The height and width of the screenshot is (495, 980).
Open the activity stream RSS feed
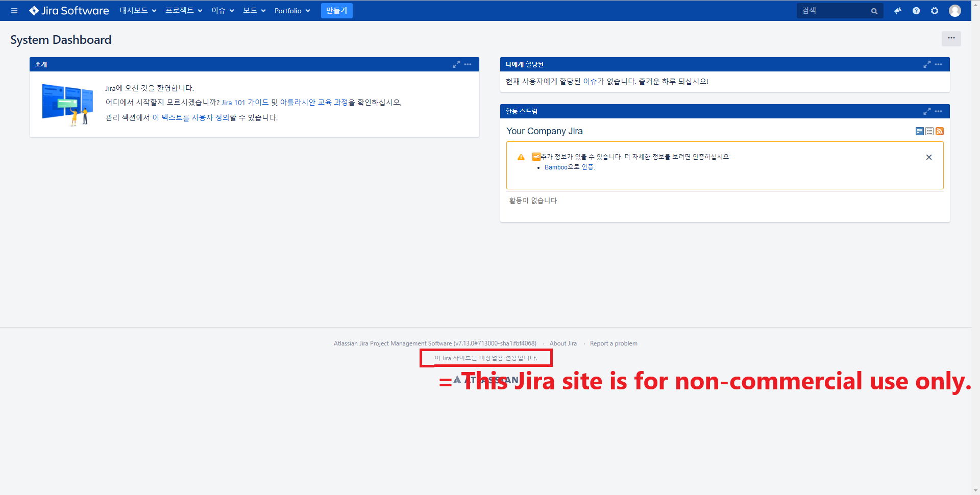940,131
